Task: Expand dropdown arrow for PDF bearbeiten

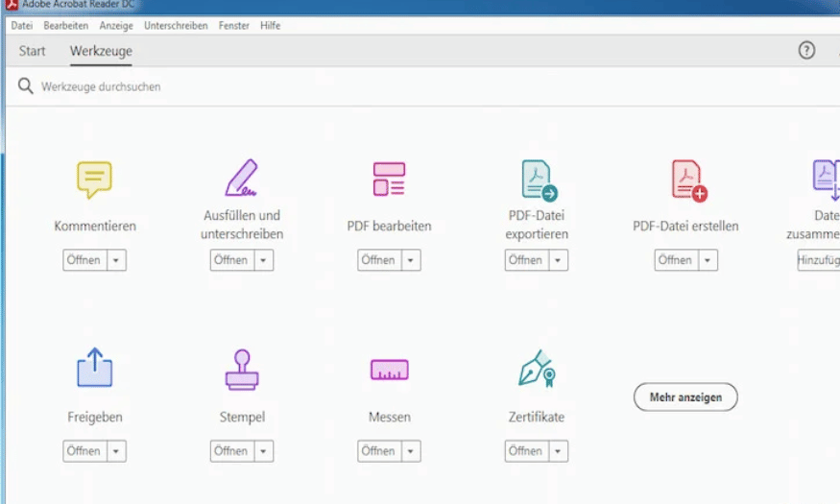Action: (411, 260)
